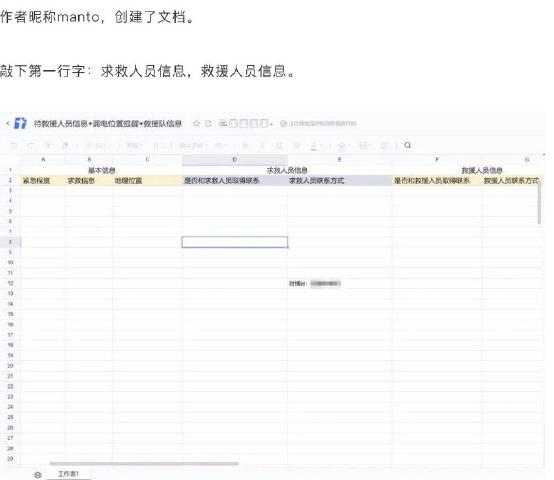The height and width of the screenshot is (480, 554).
Task: Open the sheet list icon near 工作表1
Action: pos(38,475)
